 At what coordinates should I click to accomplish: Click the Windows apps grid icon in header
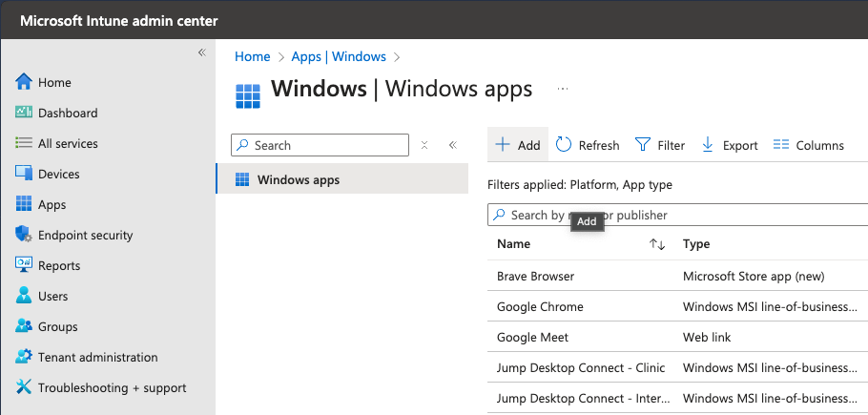(247, 96)
